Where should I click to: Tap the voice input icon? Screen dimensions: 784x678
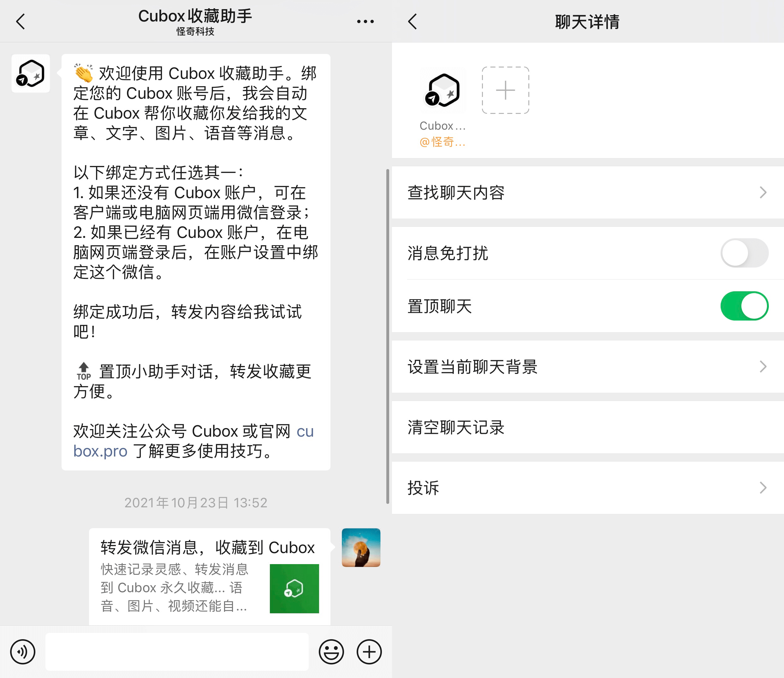coord(23,651)
